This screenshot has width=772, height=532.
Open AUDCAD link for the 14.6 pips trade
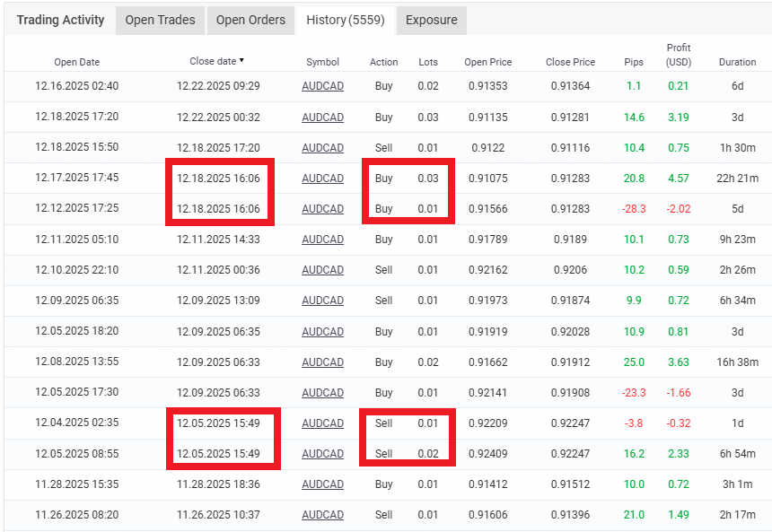coord(322,117)
